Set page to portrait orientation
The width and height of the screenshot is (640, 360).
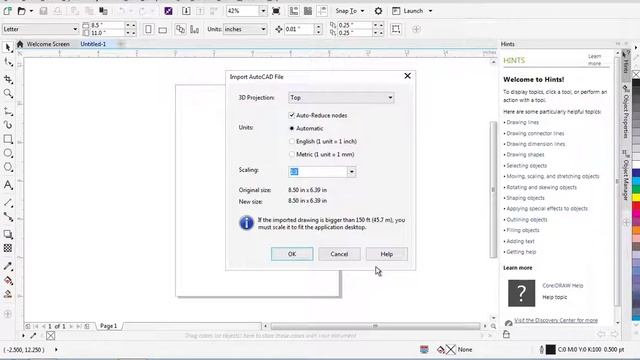(x=149, y=29)
